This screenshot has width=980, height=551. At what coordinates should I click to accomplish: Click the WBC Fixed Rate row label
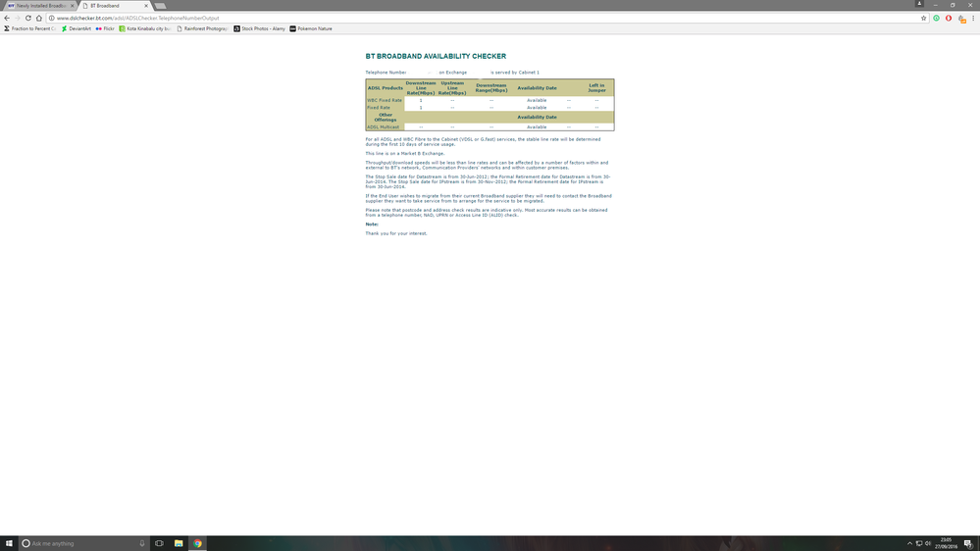(x=385, y=100)
